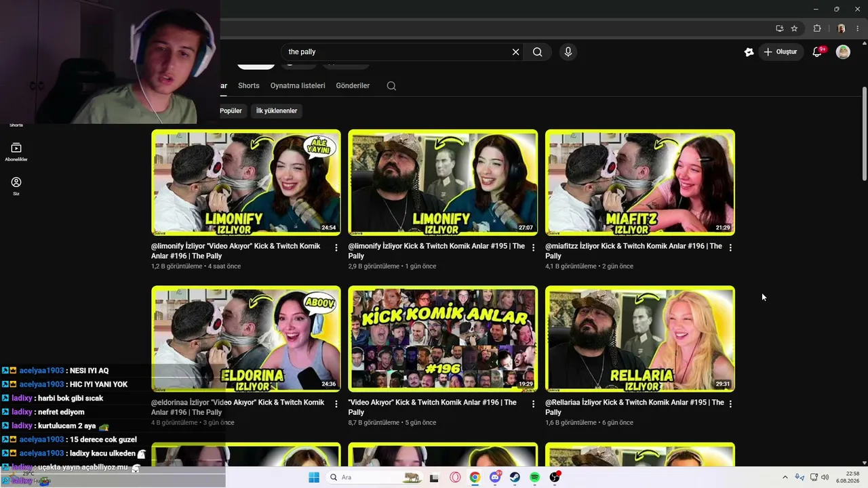Image resolution: width=868 pixels, height=488 pixels.
Task: Click "2,9 B görüntüleme • 1 gün önce" text
Action: pos(393,266)
